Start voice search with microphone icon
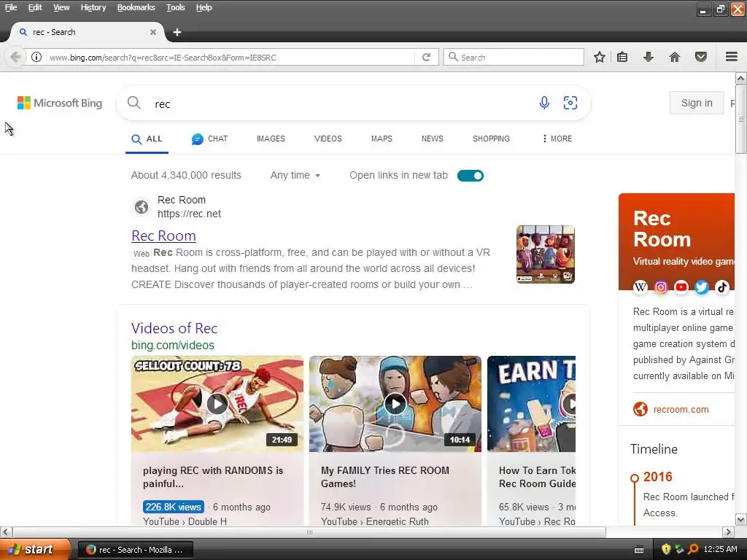This screenshot has width=747, height=560. click(544, 102)
